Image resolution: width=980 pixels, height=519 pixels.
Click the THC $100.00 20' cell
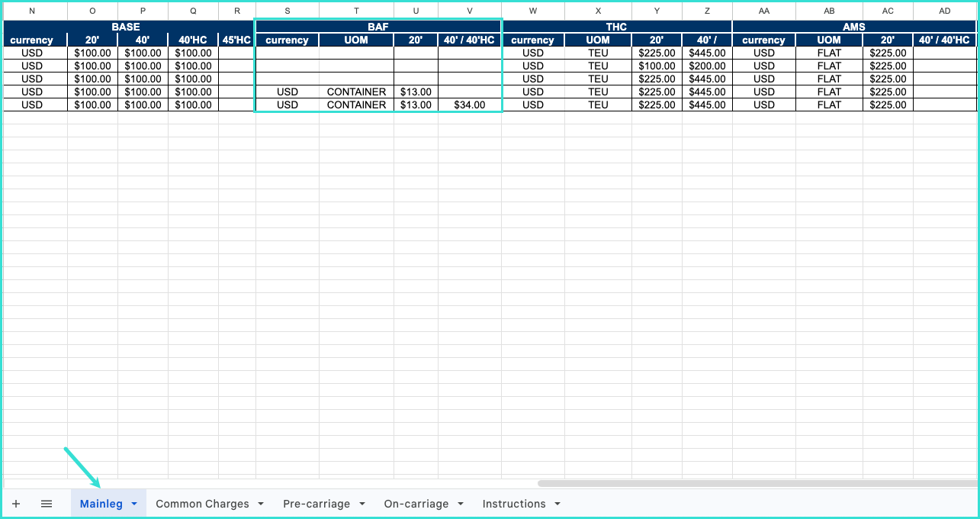pos(657,66)
